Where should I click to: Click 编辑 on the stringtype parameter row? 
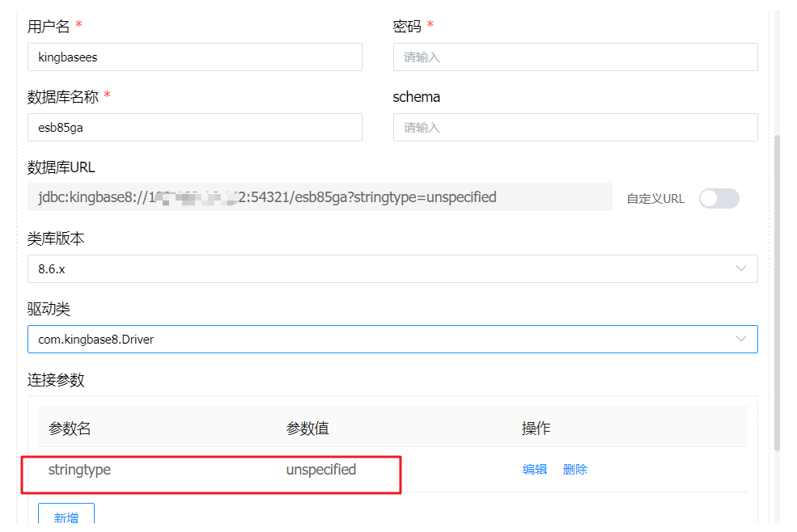pos(535,469)
